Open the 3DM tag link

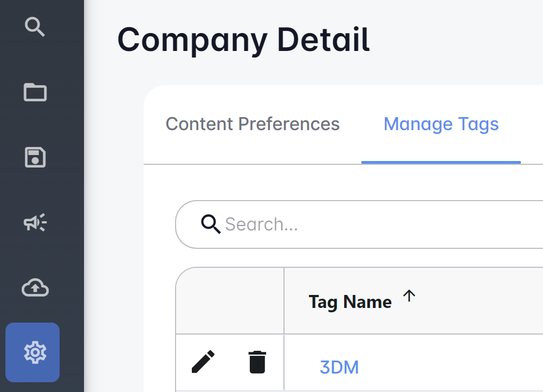point(339,367)
